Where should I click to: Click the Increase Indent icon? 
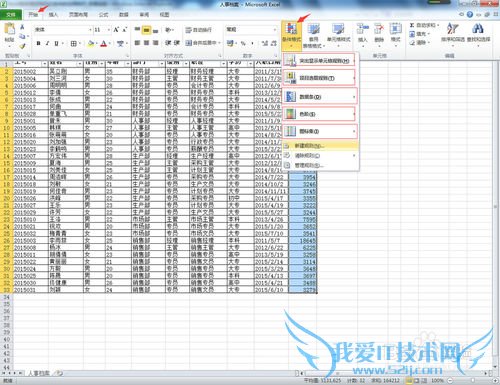(x=177, y=43)
